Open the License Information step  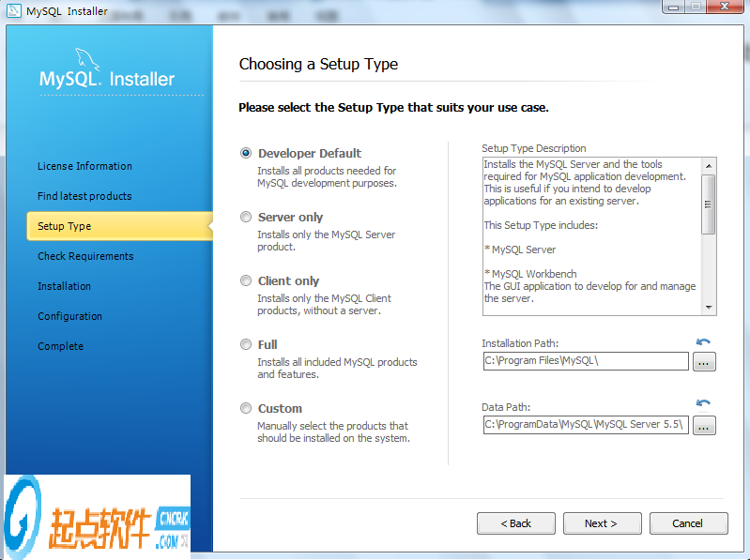tap(84, 166)
